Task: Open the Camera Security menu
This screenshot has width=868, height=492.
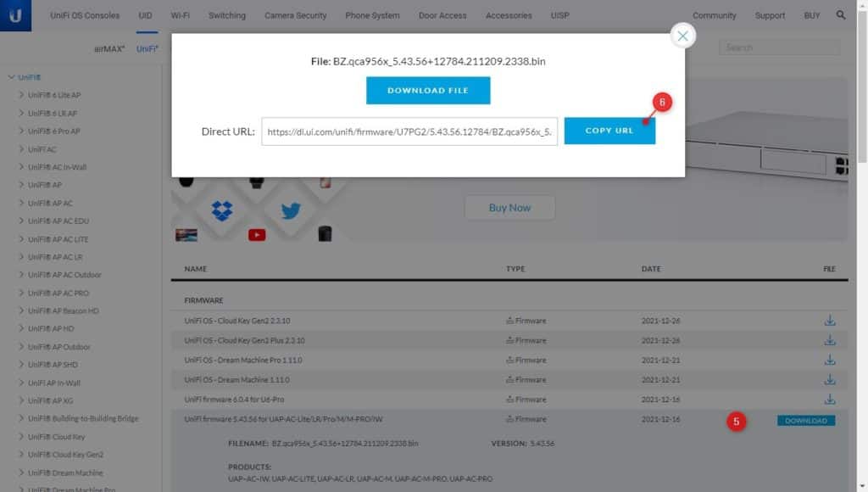Action: [296, 15]
